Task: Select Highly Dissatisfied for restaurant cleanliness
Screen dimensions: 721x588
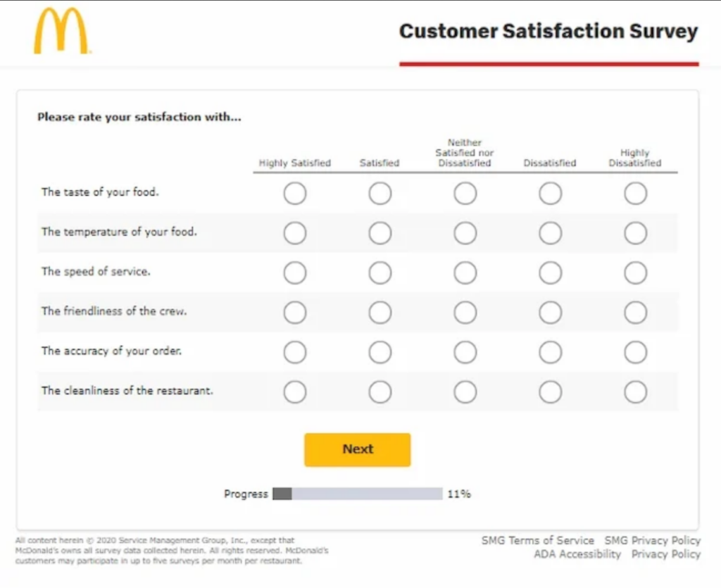Action: pos(635,392)
